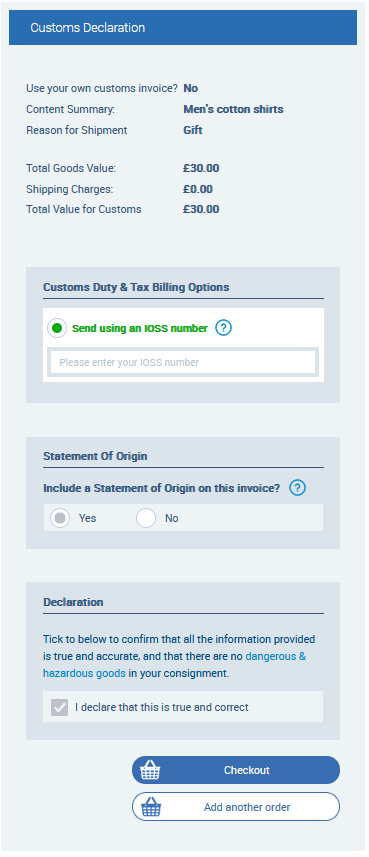Image resolution: width=369 pixels, height=857 pixels.
Task: Click the Add another order button
Action: pos(236,807)
